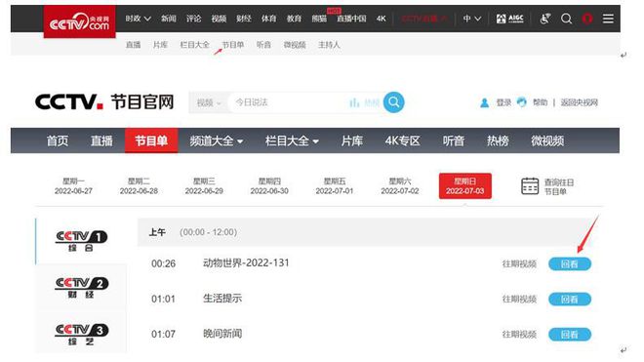Click the blue round search button
This screenshot has height=362, width=644.
(x=393, y=101)
